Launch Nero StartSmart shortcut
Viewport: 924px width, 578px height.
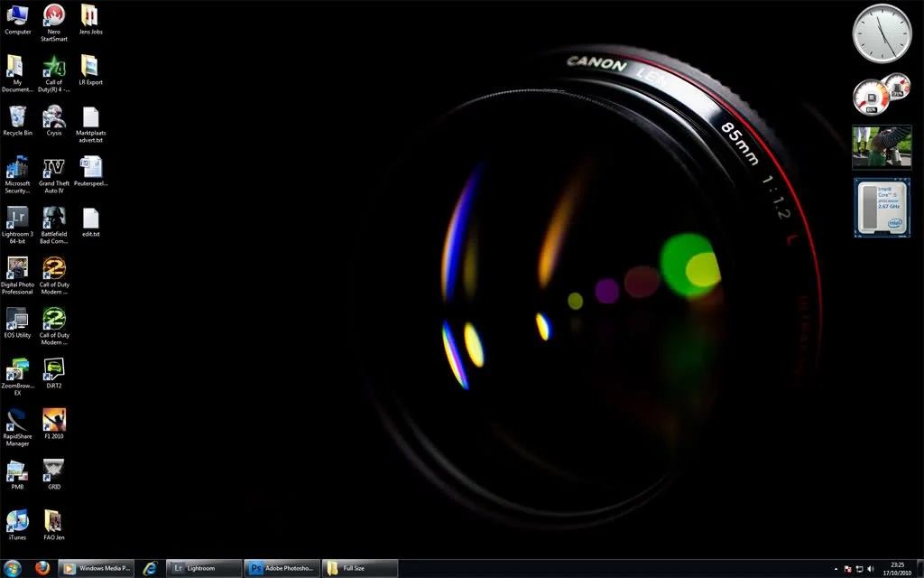[x=54, y=23]
